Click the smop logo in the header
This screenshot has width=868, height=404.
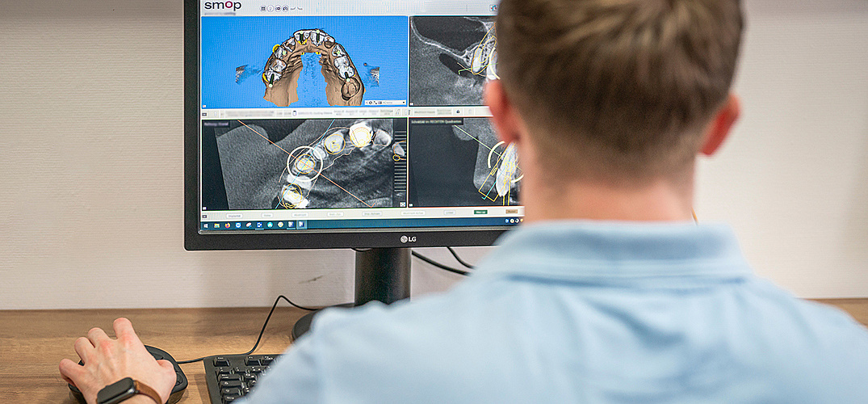click(x=222, y=6)
